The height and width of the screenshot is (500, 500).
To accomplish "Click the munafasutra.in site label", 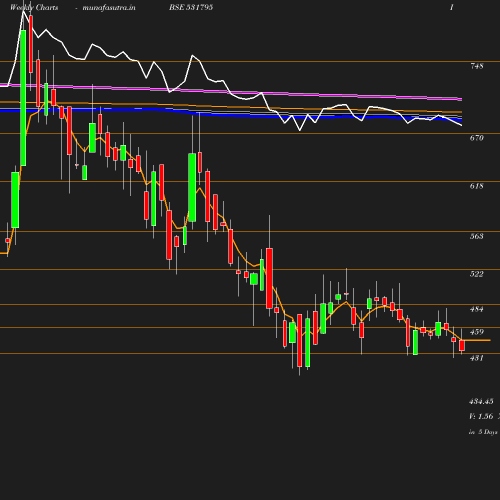I will (x=109, y=7).
